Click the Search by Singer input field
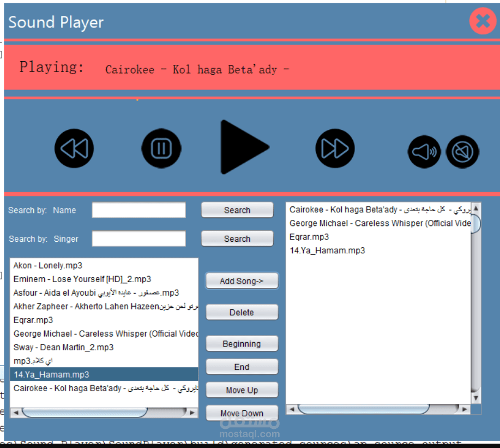The image size is (500, 448). click(x=138, y=238)
